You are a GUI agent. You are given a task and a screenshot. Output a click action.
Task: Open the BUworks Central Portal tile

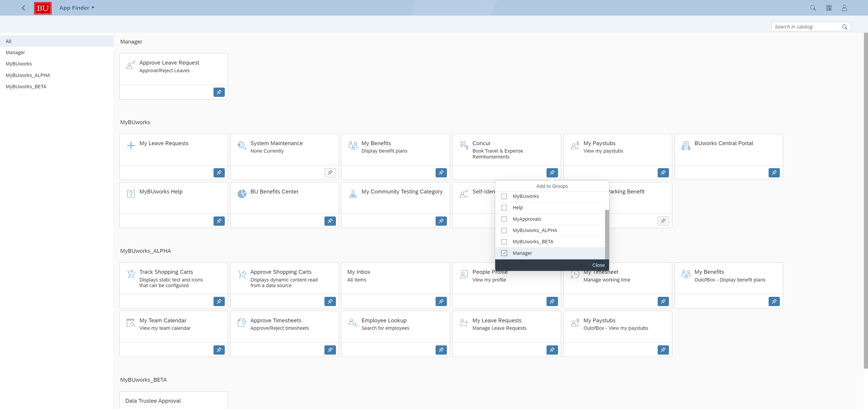[x=729, y=149]
